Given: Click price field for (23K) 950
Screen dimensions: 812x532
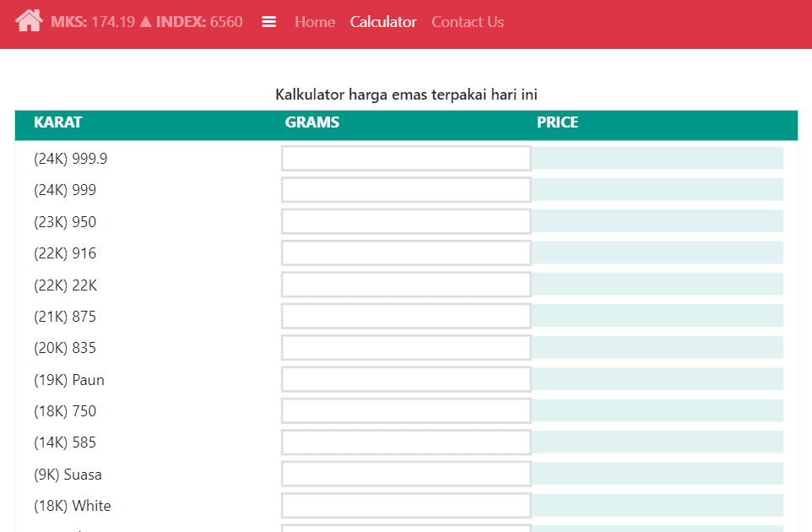Looking at the screenshot, I should (658, 221).
